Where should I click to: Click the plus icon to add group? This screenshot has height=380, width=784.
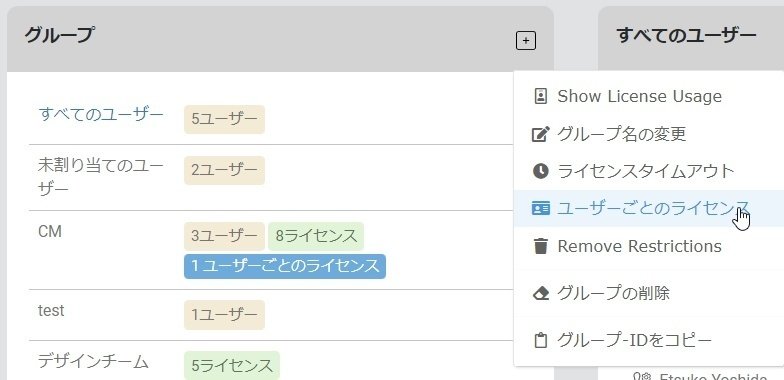[x=526, y=40]
